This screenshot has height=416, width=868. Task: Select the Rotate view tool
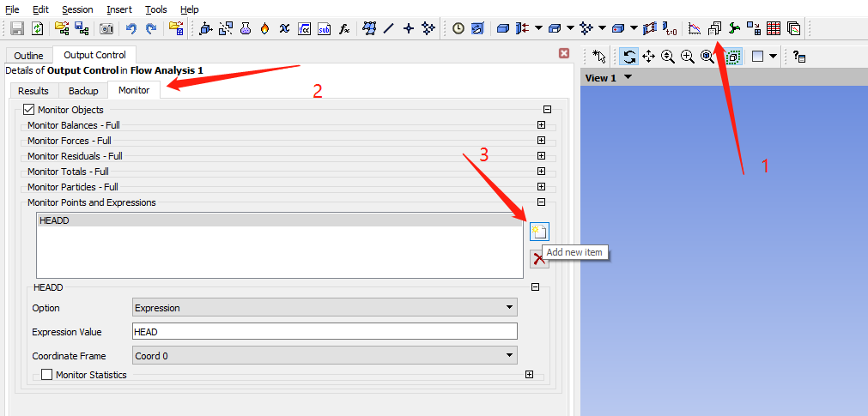pos(629,57)
